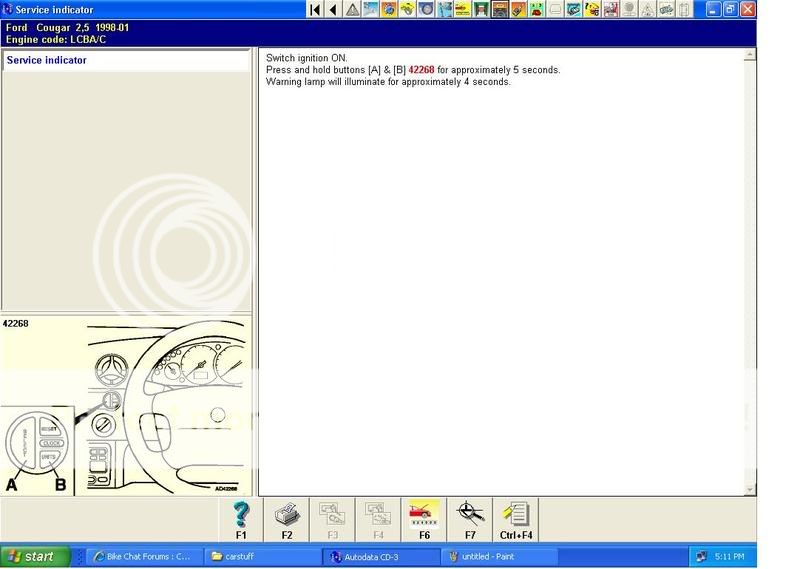Viewport: 800px width, 569px height.
Task: Click the yellow question mark car icon
Action: click(592, 9)
